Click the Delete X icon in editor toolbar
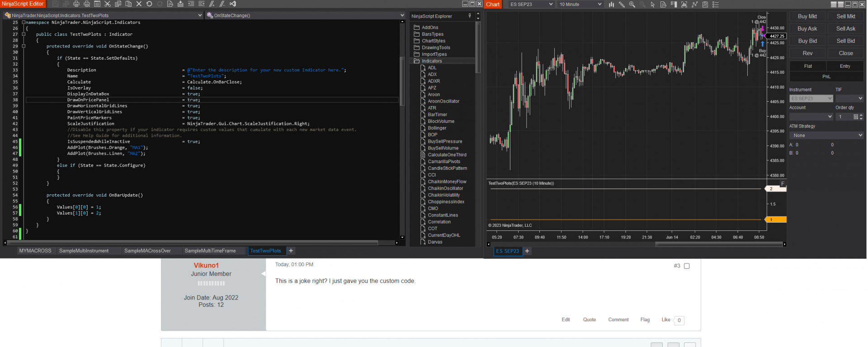 (139, 4)
